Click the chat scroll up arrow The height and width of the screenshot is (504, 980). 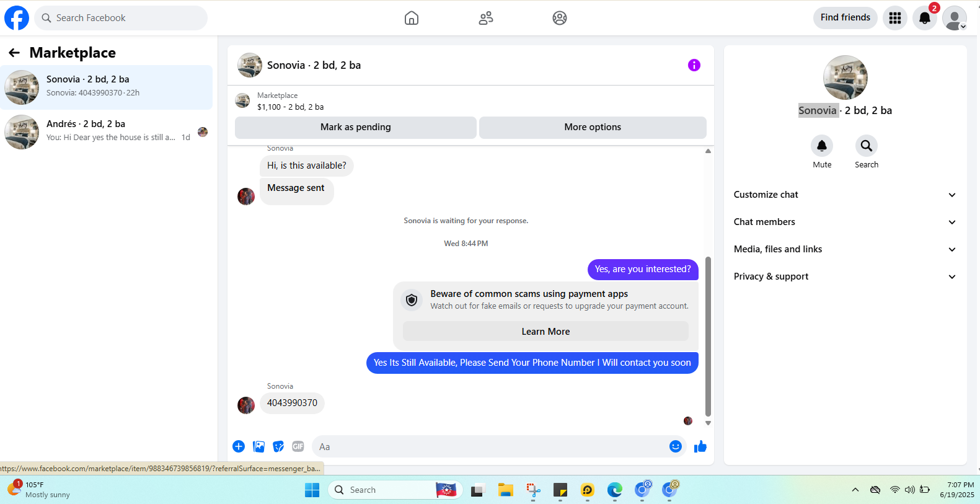tap(708, 151)
